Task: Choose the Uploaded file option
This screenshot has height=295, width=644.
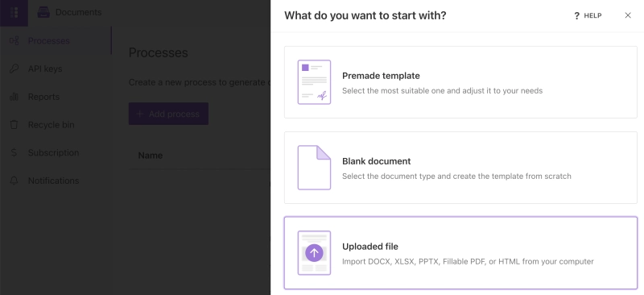Action: (x=460, y=253)
